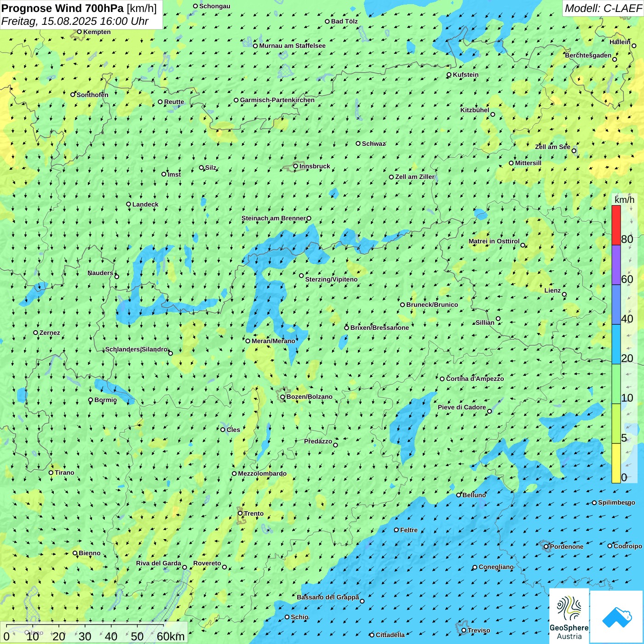Click the Kitzbühel city label
Screen dimensions: 644x644
point(475,110)
